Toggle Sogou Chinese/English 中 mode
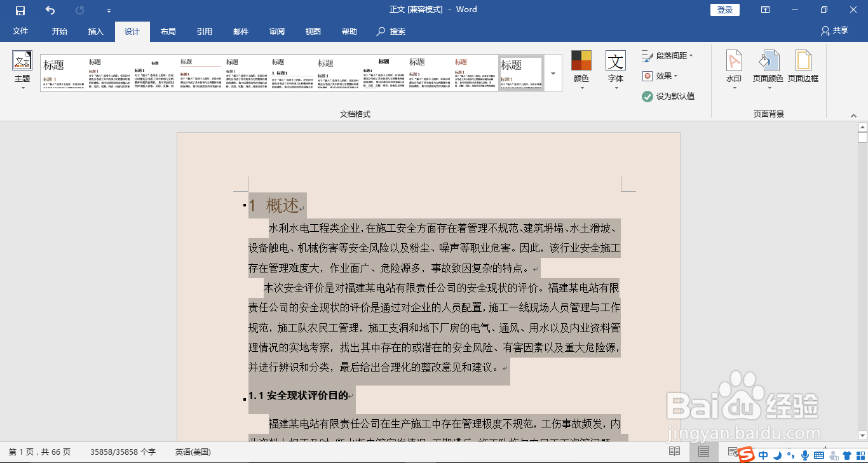Image resolution: width=868 pixels, height=463 pixels. click(763, 455)
